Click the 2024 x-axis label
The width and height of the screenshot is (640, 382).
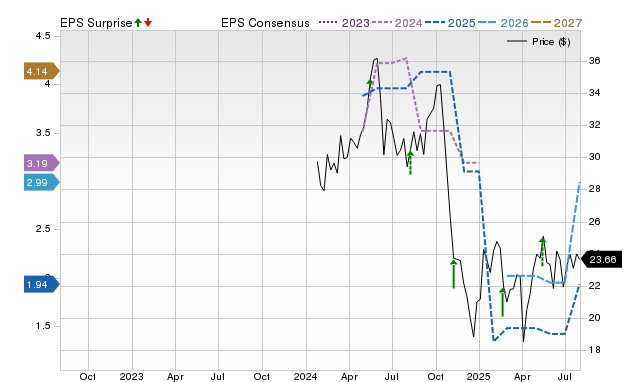[x=305, y=376]
